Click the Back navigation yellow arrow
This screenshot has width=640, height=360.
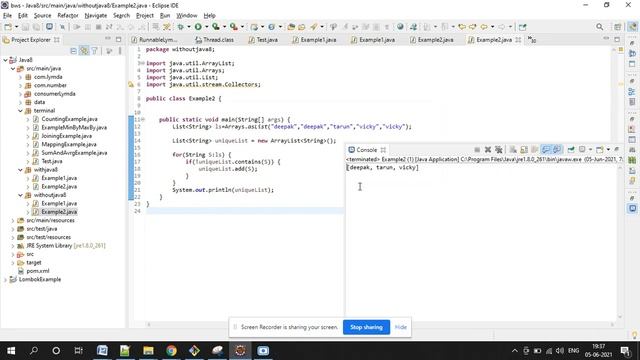coord(484,27)
